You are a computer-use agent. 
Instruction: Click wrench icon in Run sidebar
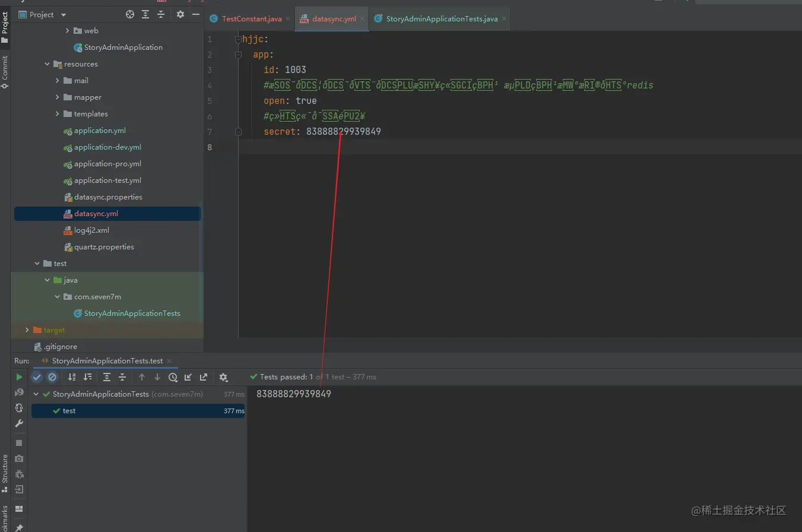tap(19, 423)
